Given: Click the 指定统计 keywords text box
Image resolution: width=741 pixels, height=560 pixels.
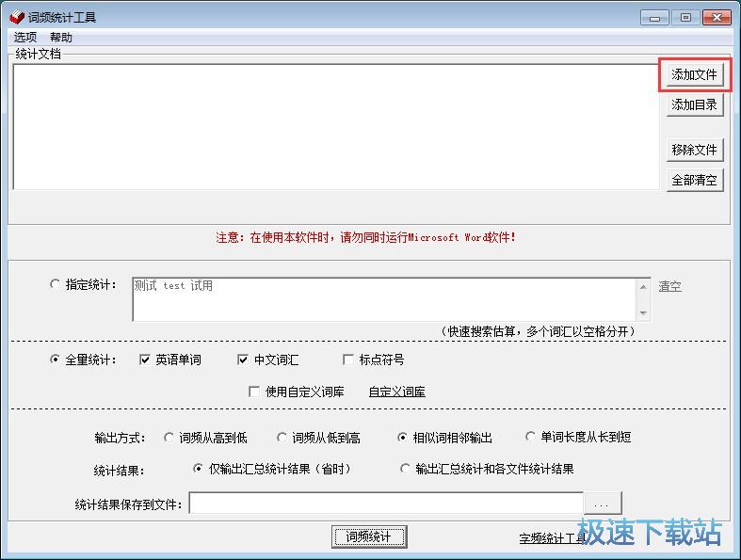Looking at the screenshot, I should tap(385, 299).
